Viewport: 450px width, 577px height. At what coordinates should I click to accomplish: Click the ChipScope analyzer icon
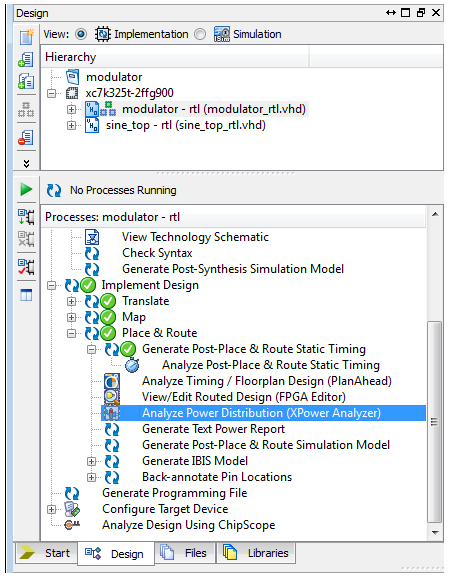coord(72,525)
